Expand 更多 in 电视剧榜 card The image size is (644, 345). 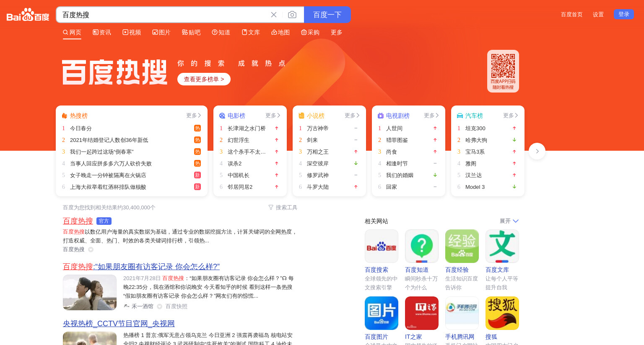tap(431, 116)
